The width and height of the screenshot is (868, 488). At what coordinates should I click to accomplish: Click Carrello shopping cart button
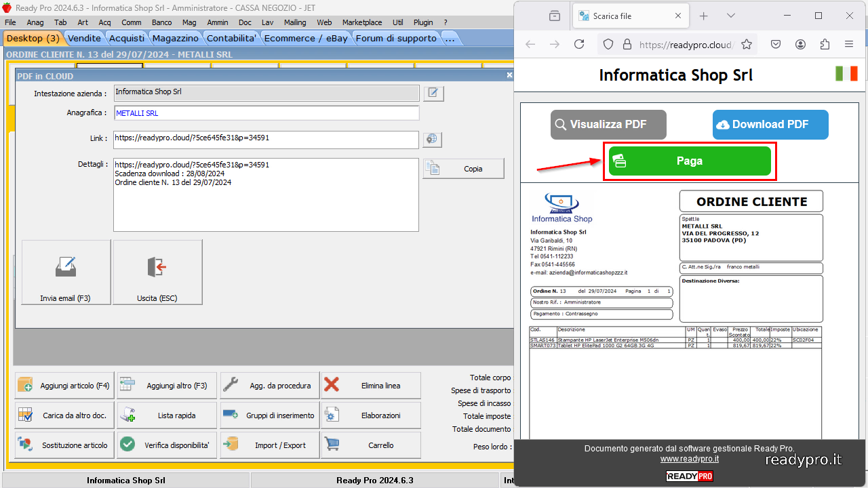(x=371, y=445)
